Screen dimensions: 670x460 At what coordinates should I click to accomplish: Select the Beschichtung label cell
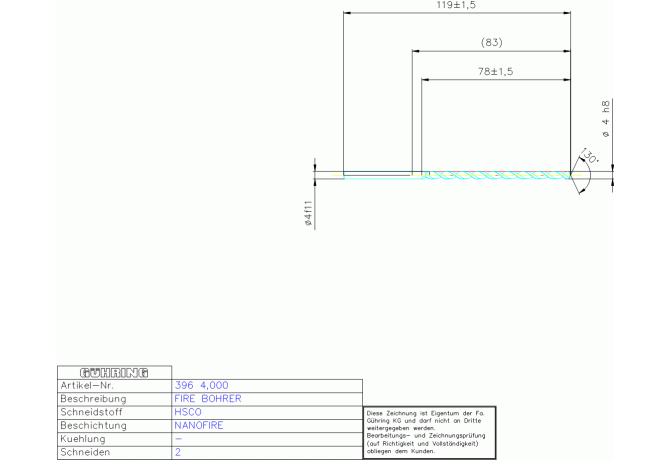tap(96, 425)
